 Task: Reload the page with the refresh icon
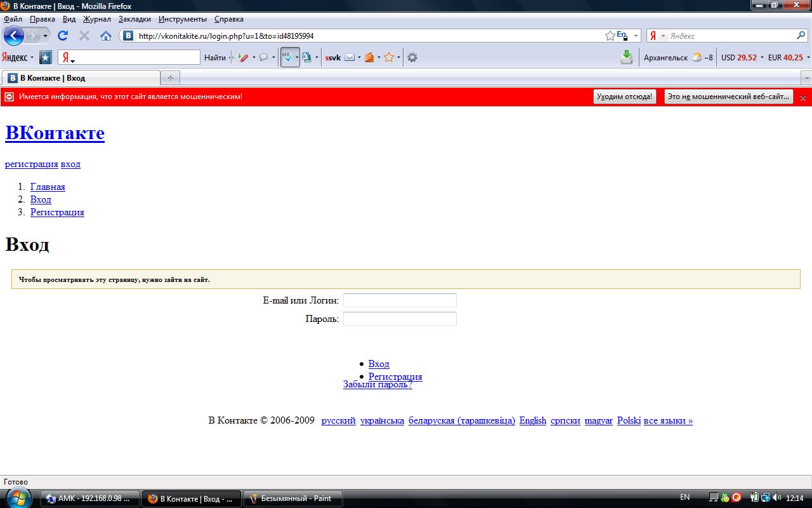(x=63, y=36)
